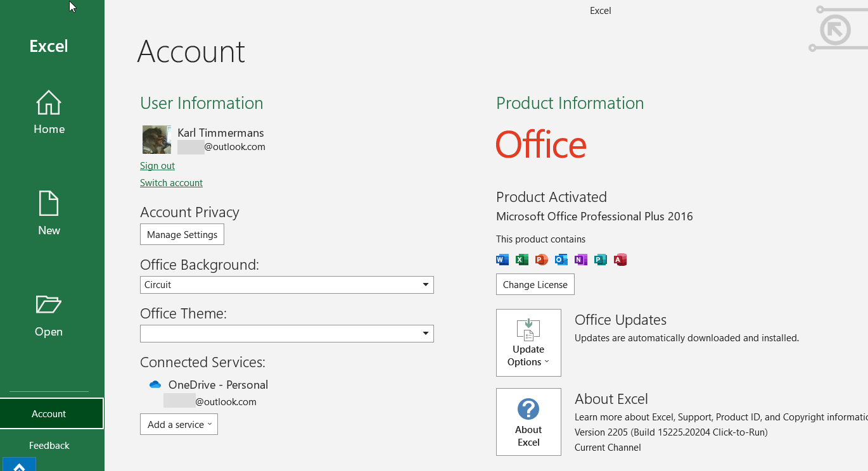Click the OneDrive cloud icon

click(155, 385)
